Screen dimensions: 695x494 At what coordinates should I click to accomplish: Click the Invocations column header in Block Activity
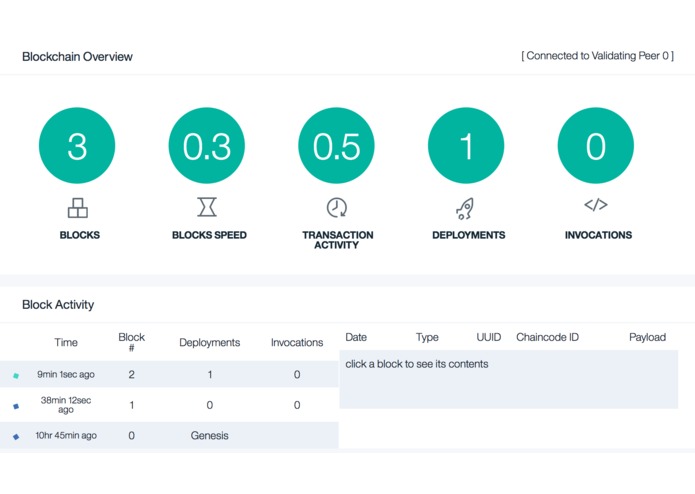(297, 342)
